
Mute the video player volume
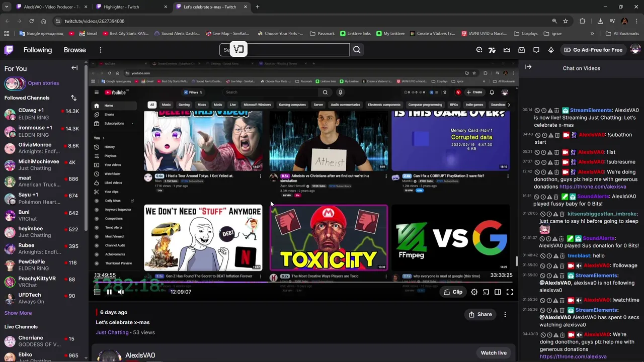tap(121, 292)
